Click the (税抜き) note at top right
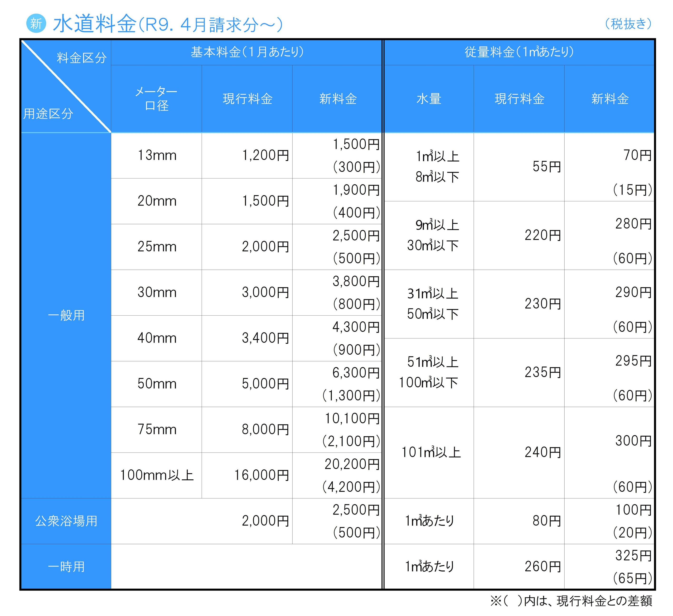673x616 pixels. click(628, 24)
